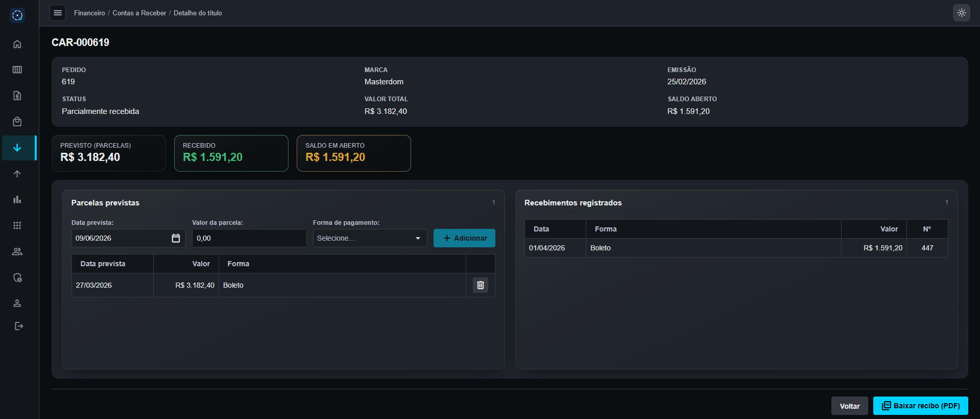Click the CAR-000619 title
This screenshot has width=980, height=419.
80,42
